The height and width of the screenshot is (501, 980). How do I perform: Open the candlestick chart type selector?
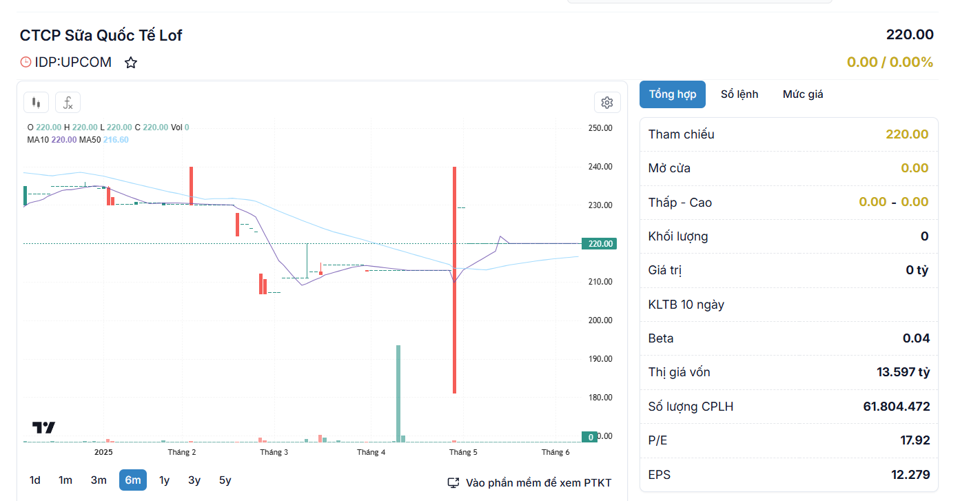37,103
